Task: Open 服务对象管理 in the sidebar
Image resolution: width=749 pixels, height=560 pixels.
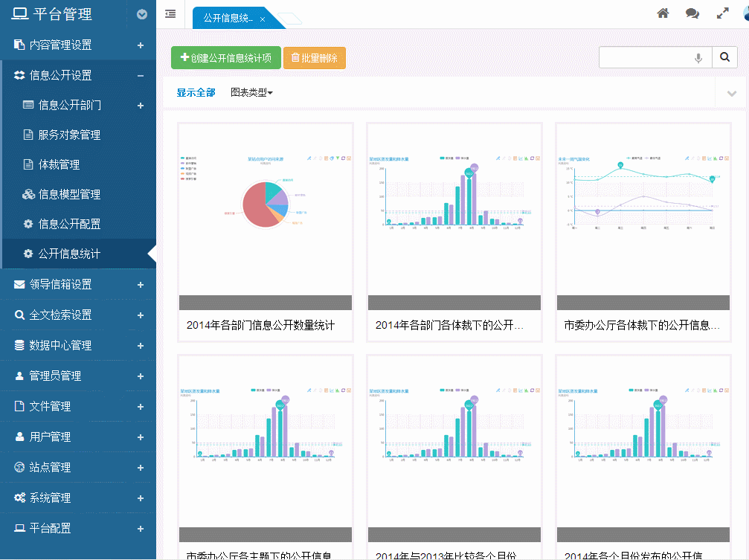Action: (x=69, y=135)
